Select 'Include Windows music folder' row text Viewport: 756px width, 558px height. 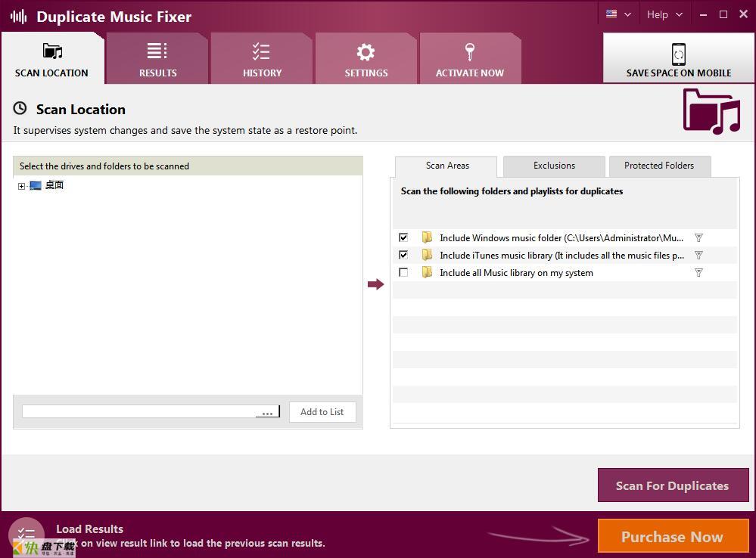click(x=562, y=237)
